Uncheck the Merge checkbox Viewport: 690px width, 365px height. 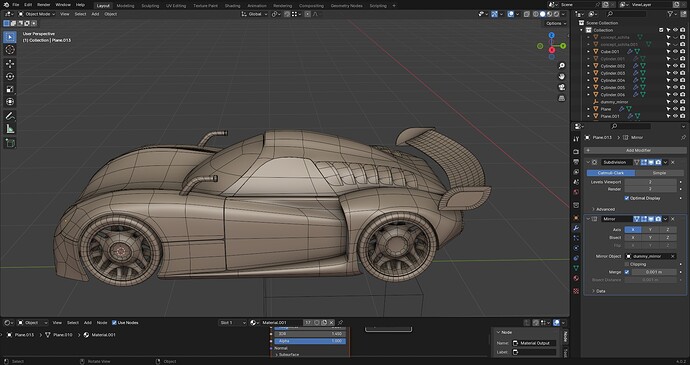pyautogui.click(x=627, y=272)
